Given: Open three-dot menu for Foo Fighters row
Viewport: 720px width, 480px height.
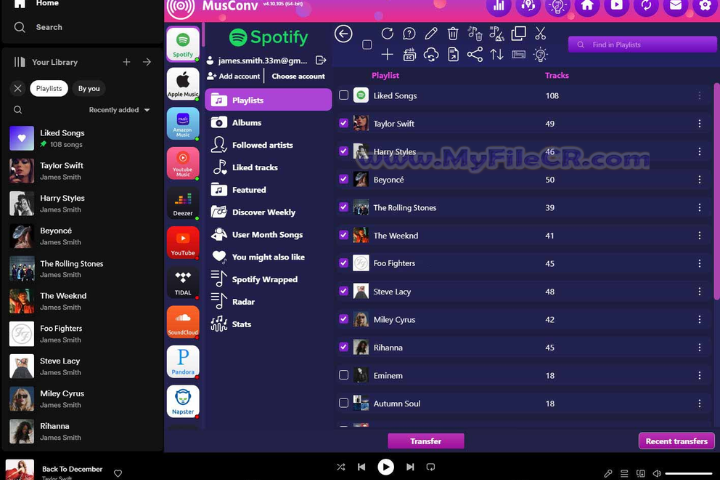Looking at the screenshot, I should [x=699, y=263].
